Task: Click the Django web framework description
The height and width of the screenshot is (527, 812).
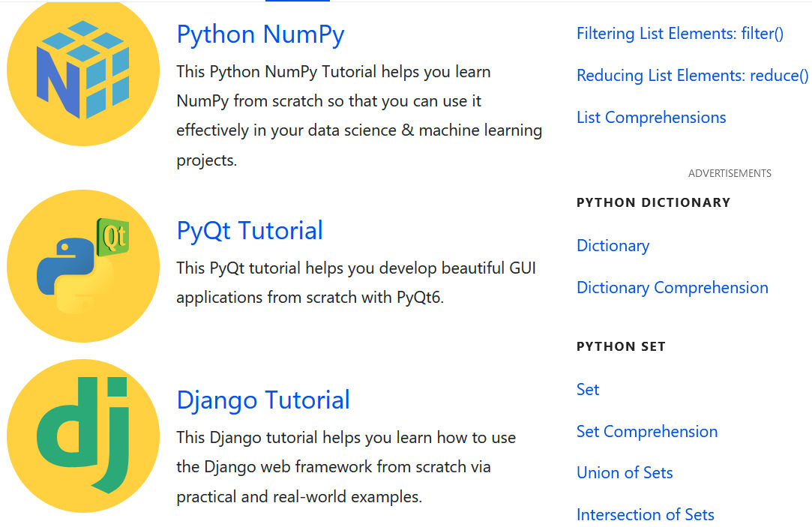Action: (346, 467)
